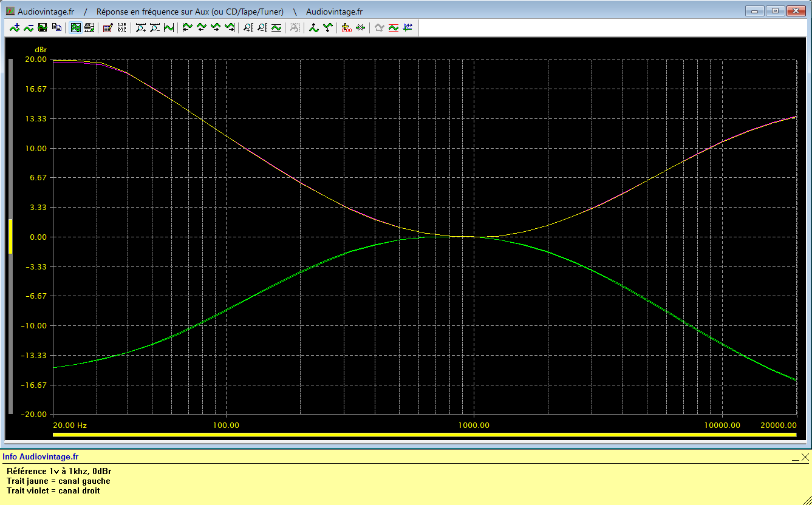Zoom out vertically with magnifier minus bracket icon
812x505 pixels.
point(262,27)
